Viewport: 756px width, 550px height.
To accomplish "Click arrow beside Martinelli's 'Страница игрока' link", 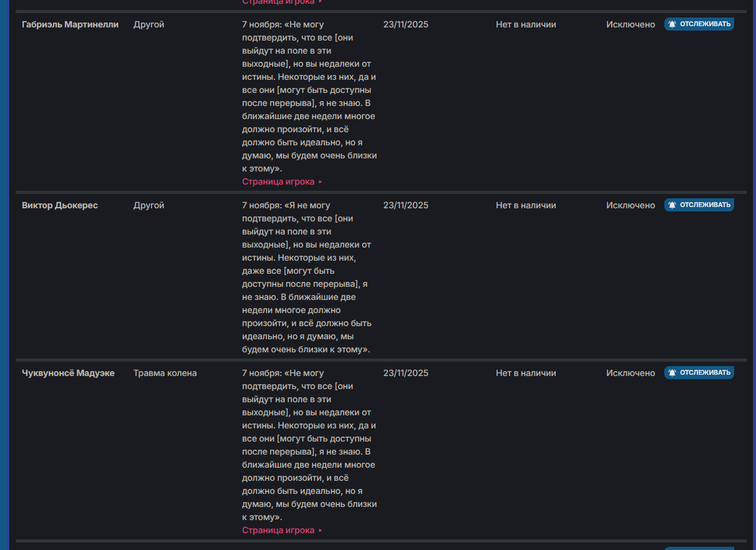I will tap(321, 182).
